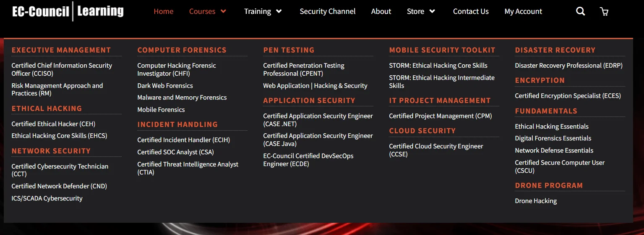
Task: Open Certified Incident Handler (ECIH)
Action: pos(184,140)
